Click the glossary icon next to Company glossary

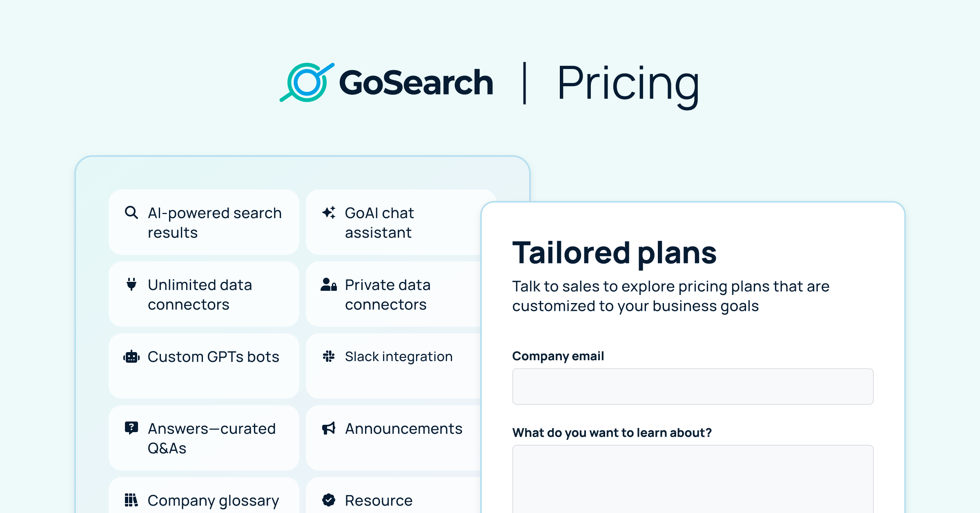click(131, 499)
